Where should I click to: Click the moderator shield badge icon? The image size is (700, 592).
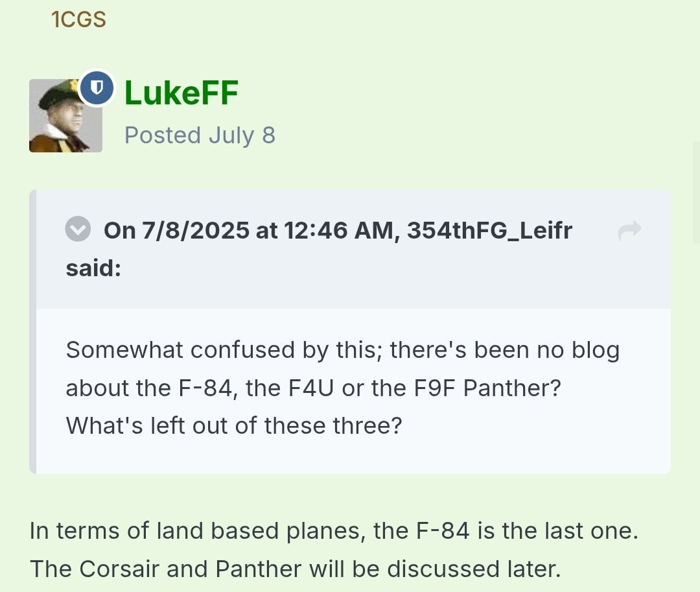pos(97,87)
